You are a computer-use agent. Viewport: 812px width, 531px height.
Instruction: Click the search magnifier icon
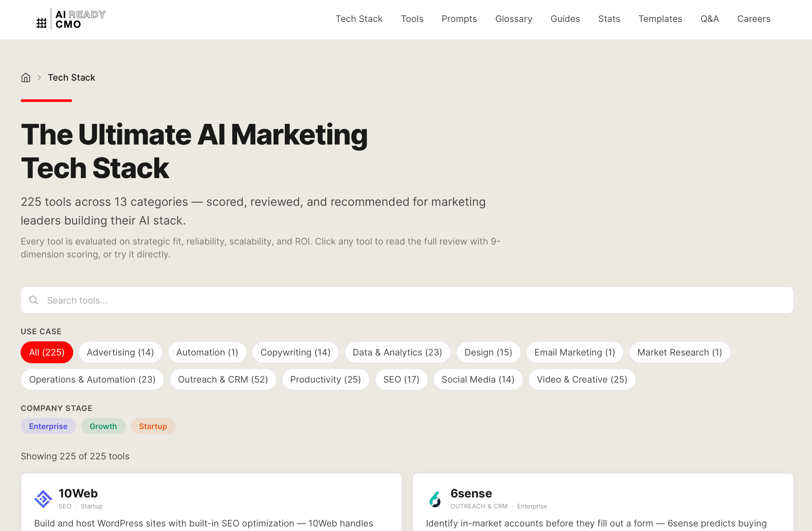coord(34,300)
